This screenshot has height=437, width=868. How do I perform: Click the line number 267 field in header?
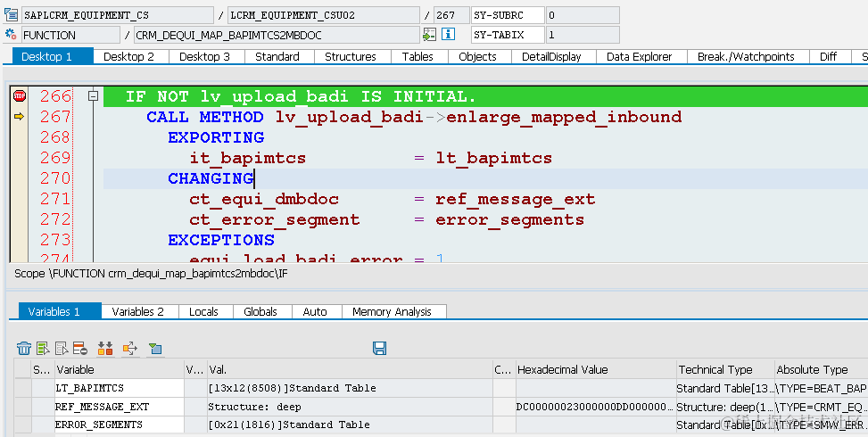click(451, 15)
